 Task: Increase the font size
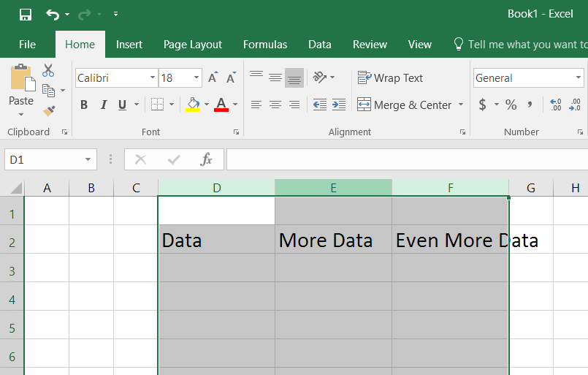pyautogui.click(x=213, y=77)
